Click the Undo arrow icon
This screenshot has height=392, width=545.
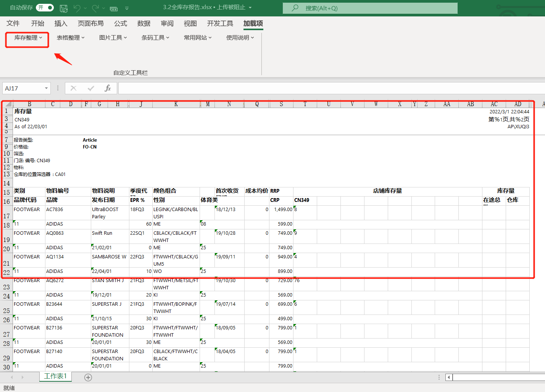pyautogui.click(x=77, y=8)
